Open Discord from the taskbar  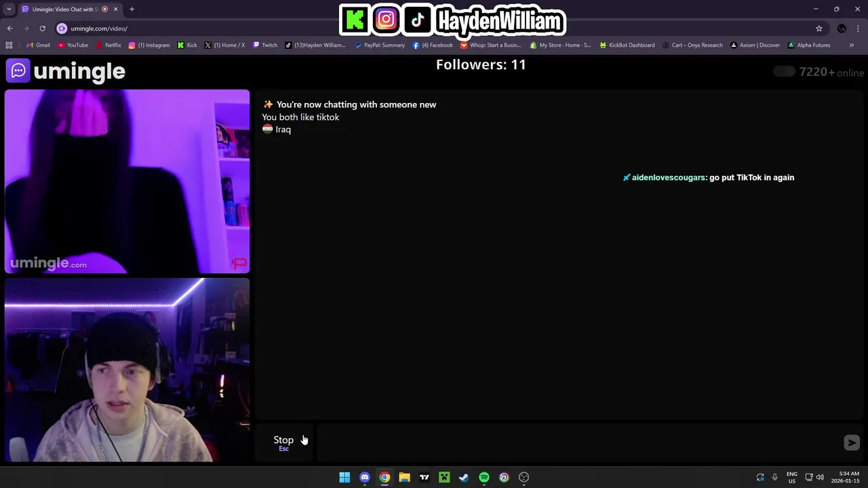tap(365, 477)
